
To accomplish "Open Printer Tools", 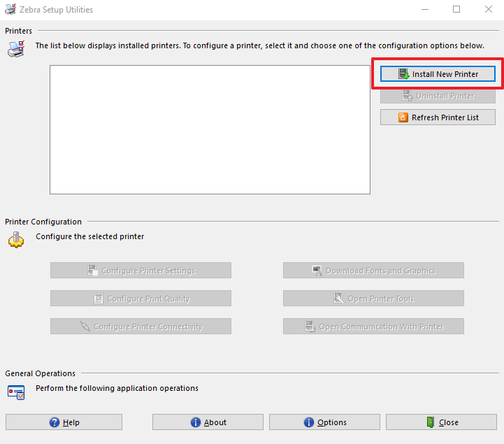I will click(373, 299).
